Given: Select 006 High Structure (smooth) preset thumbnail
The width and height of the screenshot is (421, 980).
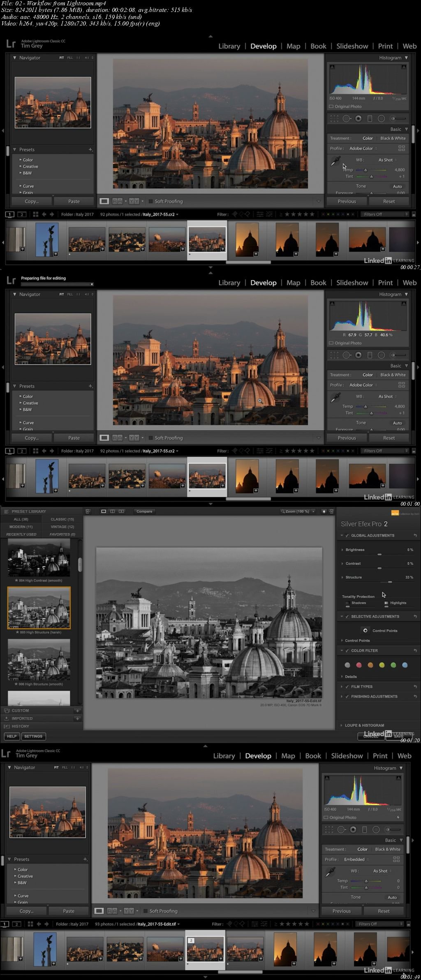Looking at the screenshot, I should click(x=39, y=659).
